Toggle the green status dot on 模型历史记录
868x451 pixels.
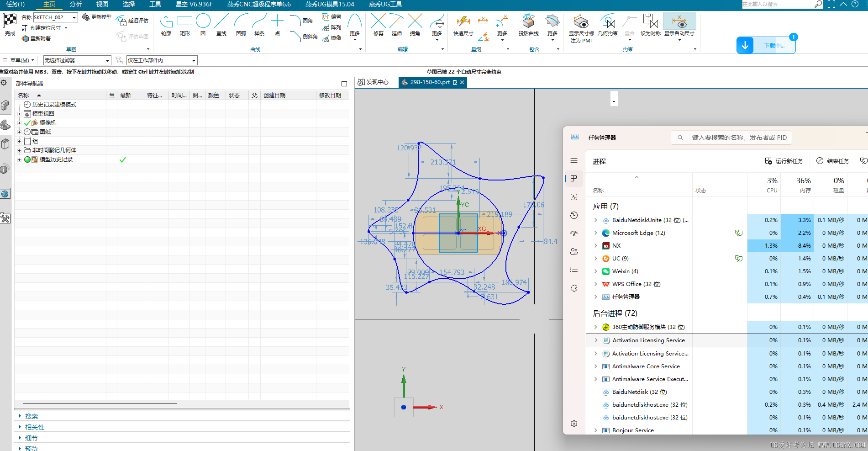point(27,159)
